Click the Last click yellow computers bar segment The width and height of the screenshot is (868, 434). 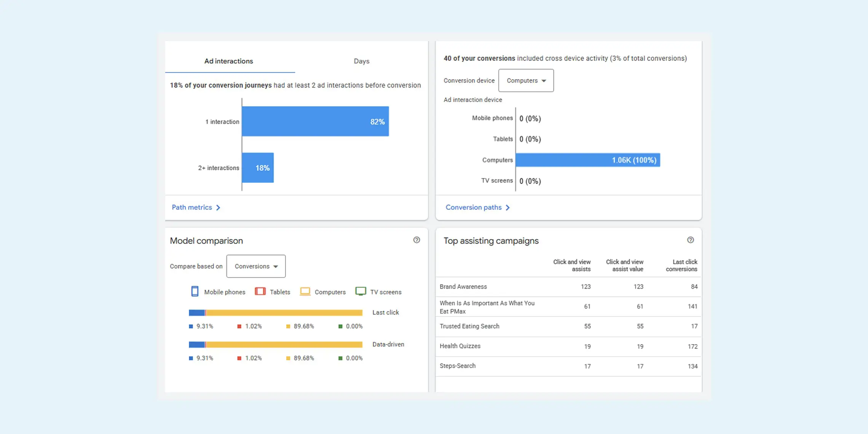pos(284,313)
